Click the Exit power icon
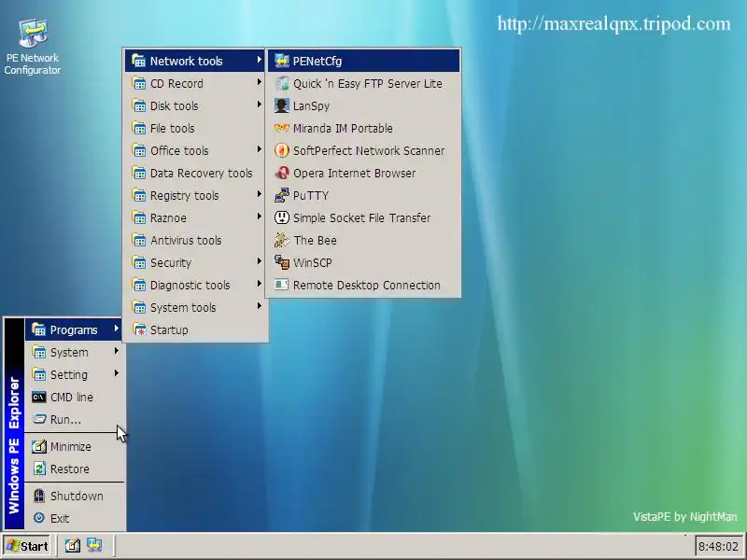This screenshot has width=747, height=560. coord(39,518)
